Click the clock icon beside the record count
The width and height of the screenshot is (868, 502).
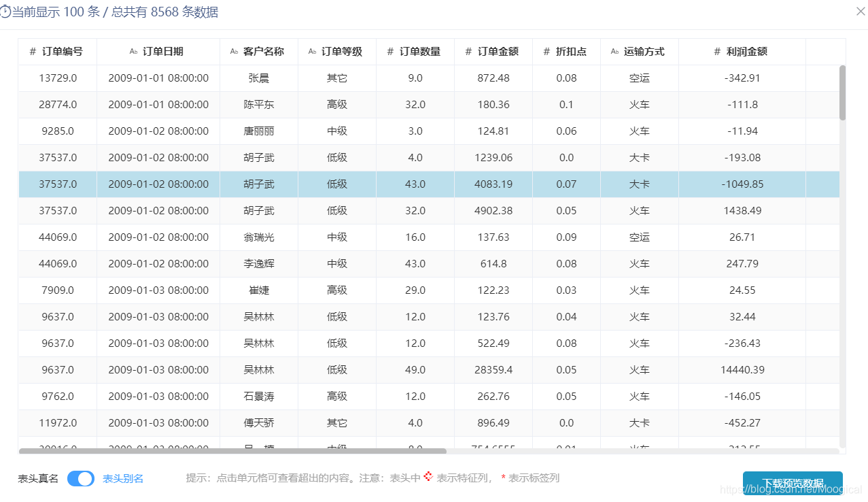point(5,12)
